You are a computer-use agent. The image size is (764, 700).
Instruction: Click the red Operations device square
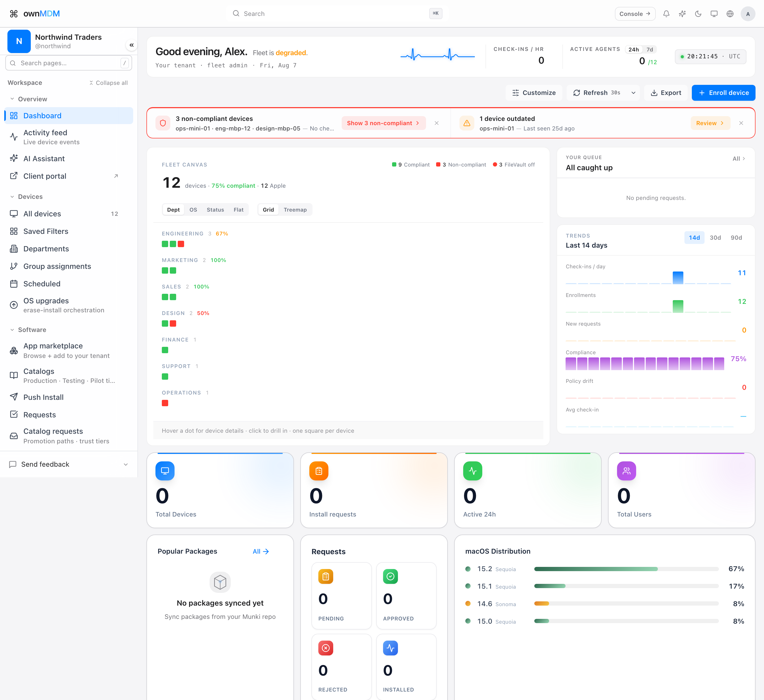pyautogui.click(x=165, y=403)
